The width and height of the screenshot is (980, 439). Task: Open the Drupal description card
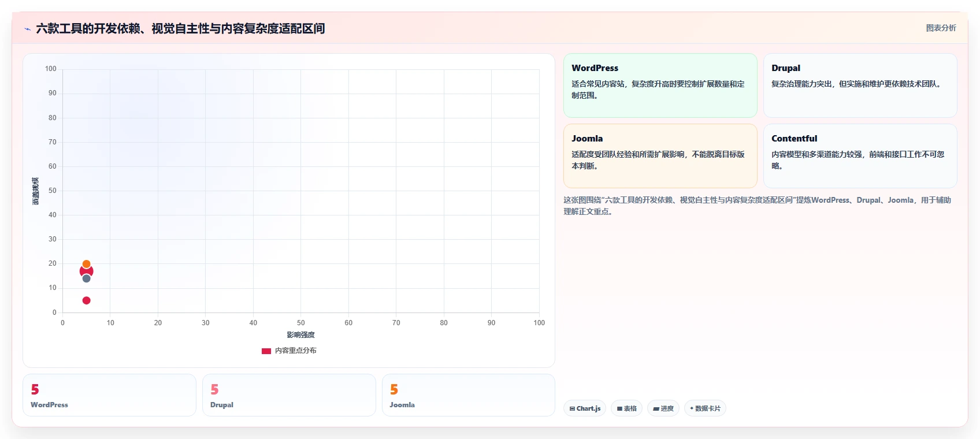[860, 85]
